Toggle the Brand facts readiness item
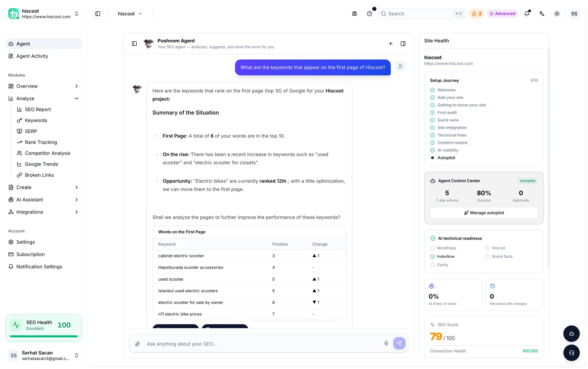The image size is (588, 369). point(499,256)
